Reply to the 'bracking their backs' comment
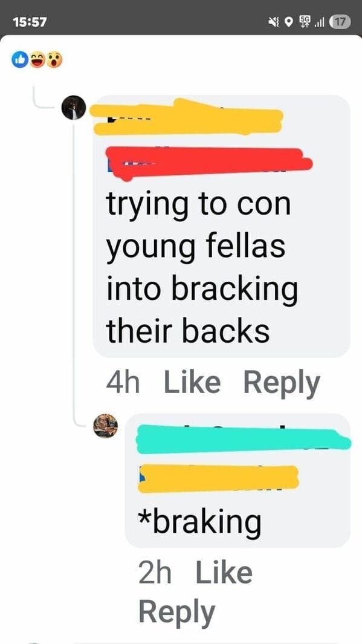This screenshot has width=362, height=644. [282, 383]
